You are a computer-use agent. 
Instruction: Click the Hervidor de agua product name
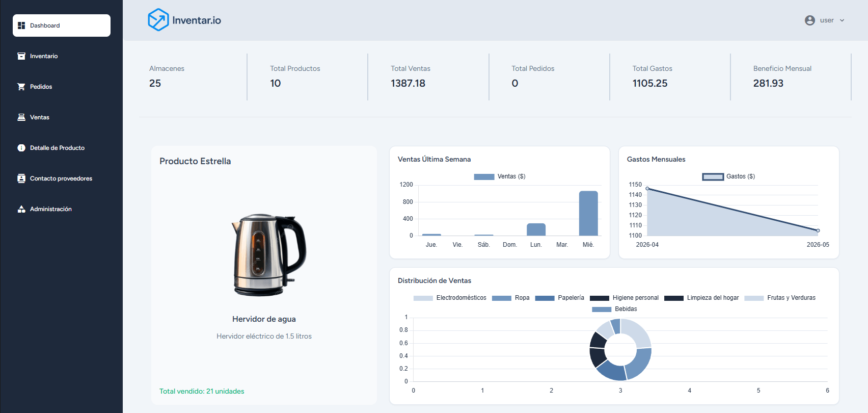pyautogui.click(x=264, y=319)
